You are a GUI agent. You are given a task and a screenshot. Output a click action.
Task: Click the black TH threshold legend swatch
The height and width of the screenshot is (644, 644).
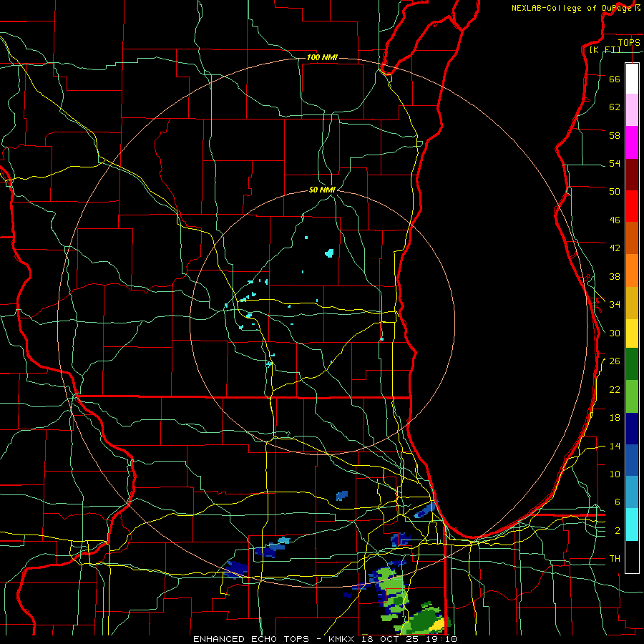tap(632, 557)
